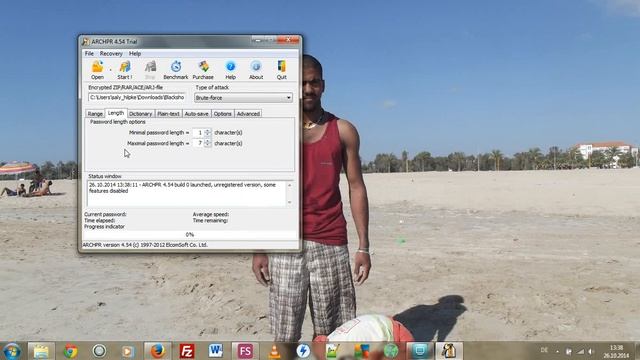Switch to the Advanced tab

click(248, 114)
